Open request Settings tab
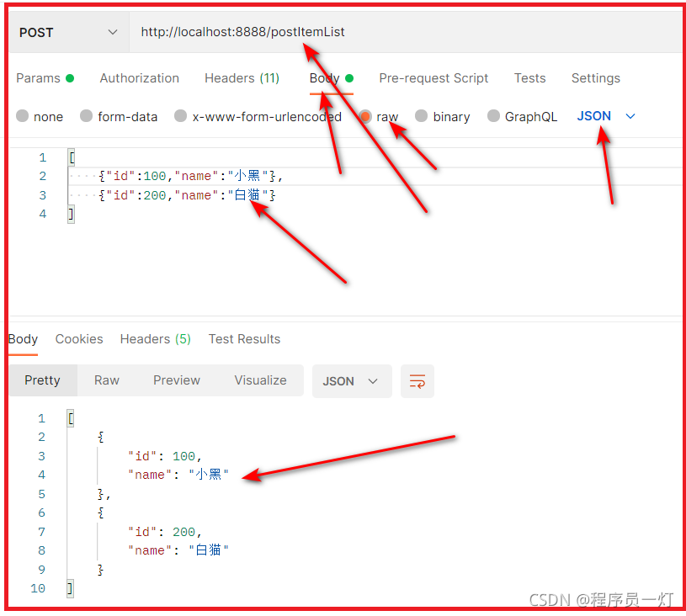This screenshot has height=616, width=686. click(595, 78)
